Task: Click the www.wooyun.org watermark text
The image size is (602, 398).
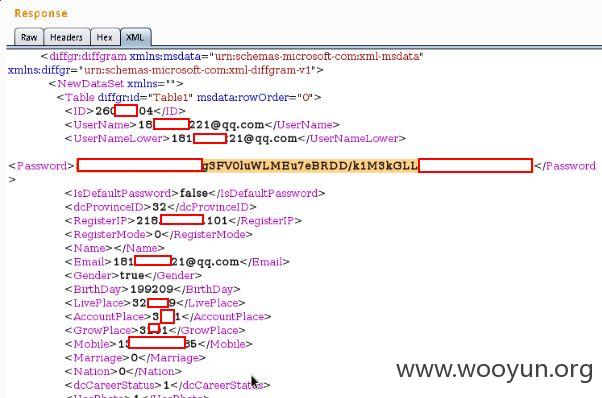Action: (x=495, y=370)
